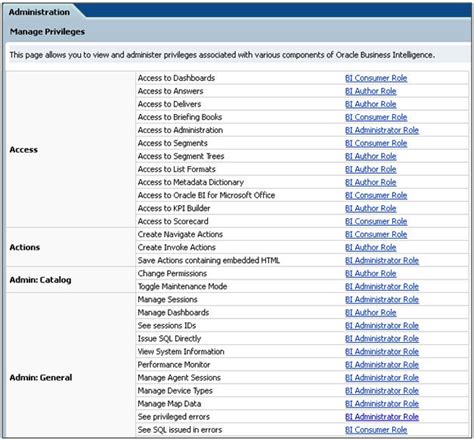Click the 'Manage Dashboards' privilege text

pos(173,312)
